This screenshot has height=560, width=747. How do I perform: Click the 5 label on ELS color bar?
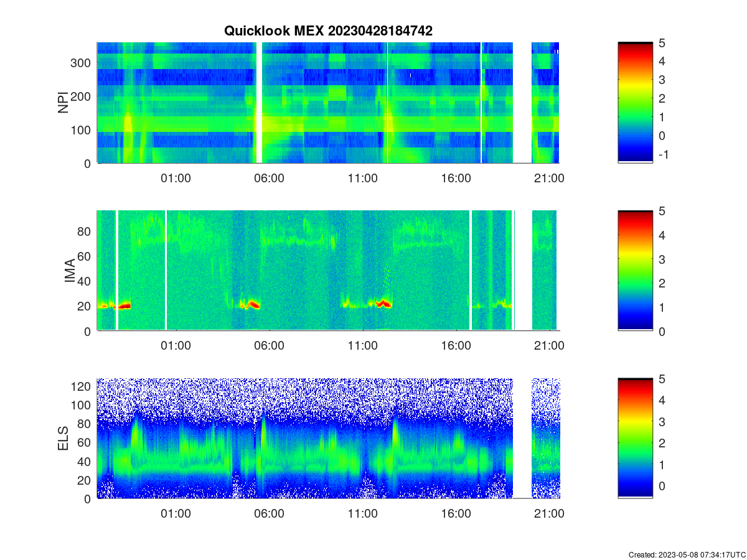tap(662, 379)
